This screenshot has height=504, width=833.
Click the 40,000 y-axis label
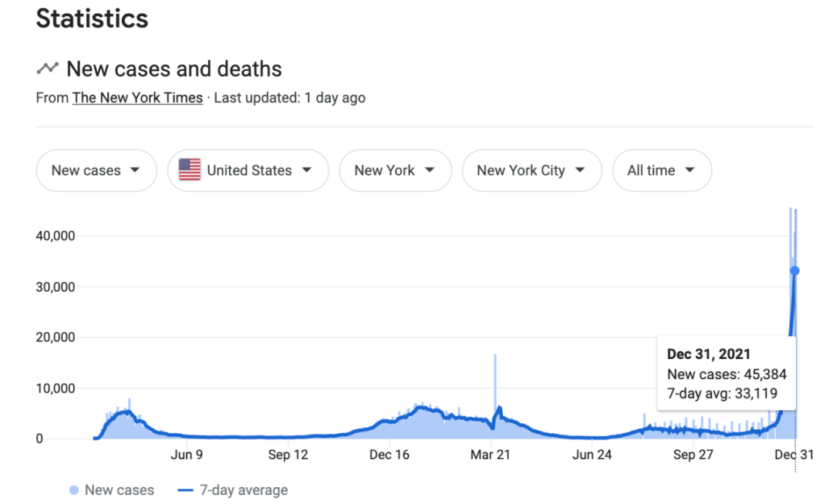pos(56,236)
